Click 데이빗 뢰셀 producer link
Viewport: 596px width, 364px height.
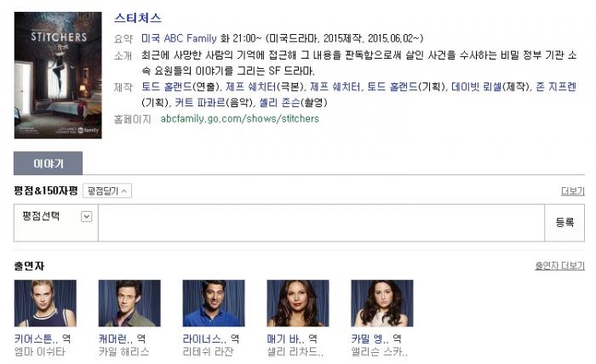pos(477,87)
